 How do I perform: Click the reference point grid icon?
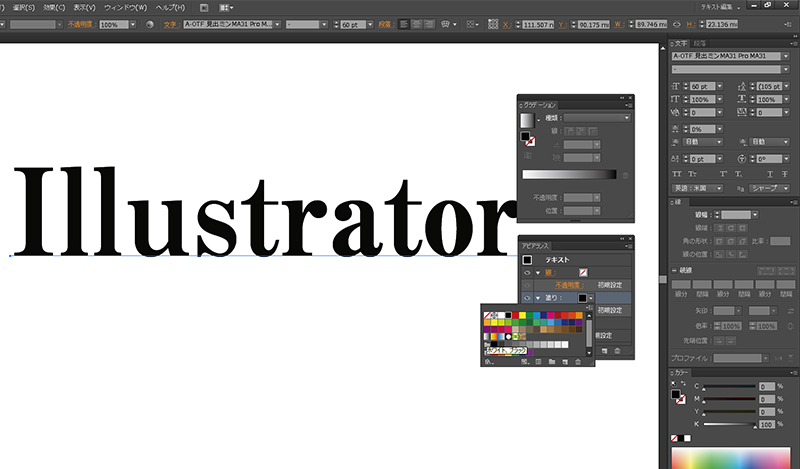point(493,24)
